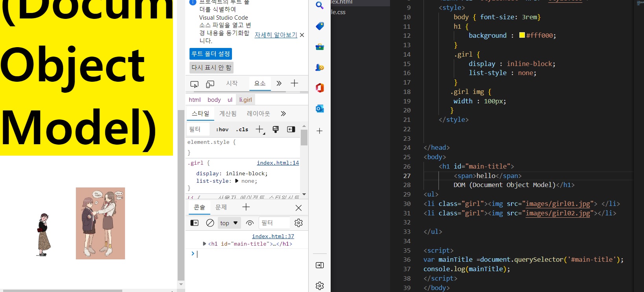Click the inspect element picker icon
The image size is (644, 292).
194,84
